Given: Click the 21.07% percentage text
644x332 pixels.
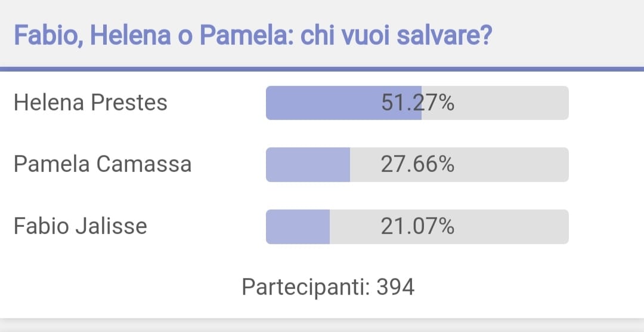Looking at the screenshot, I should pos(417,227).
